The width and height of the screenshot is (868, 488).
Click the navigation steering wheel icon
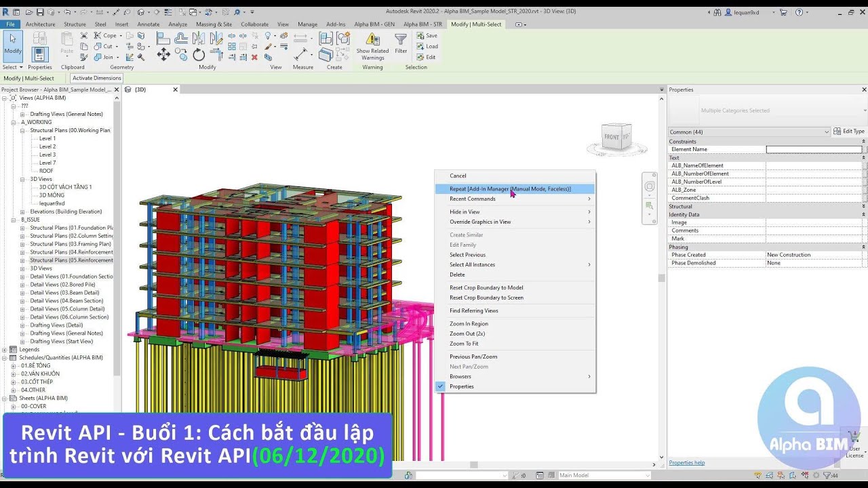pos(649,186)
